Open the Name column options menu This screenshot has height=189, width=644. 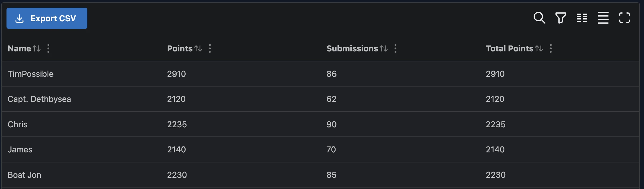click(x=48, y=48)
